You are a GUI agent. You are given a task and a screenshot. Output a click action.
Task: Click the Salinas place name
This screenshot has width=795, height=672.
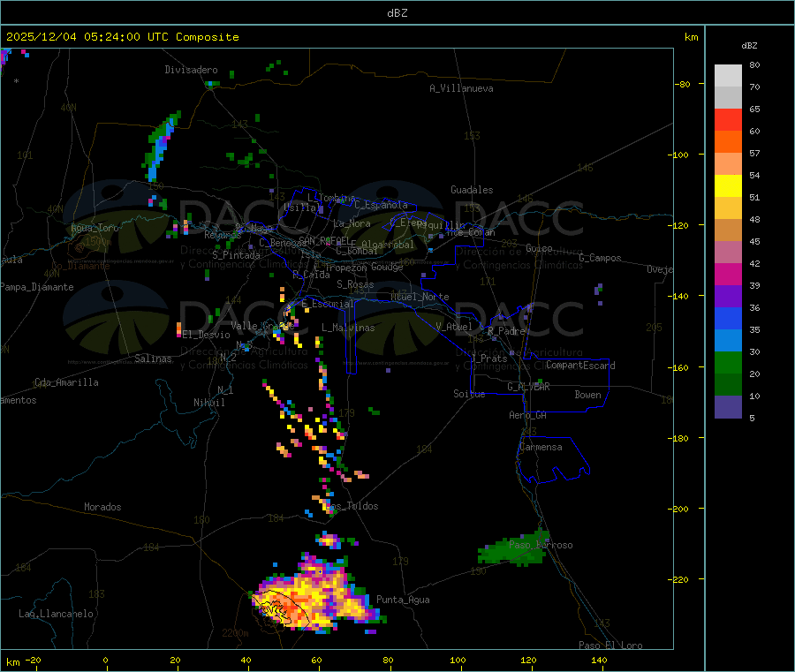(x=153, y=359)
